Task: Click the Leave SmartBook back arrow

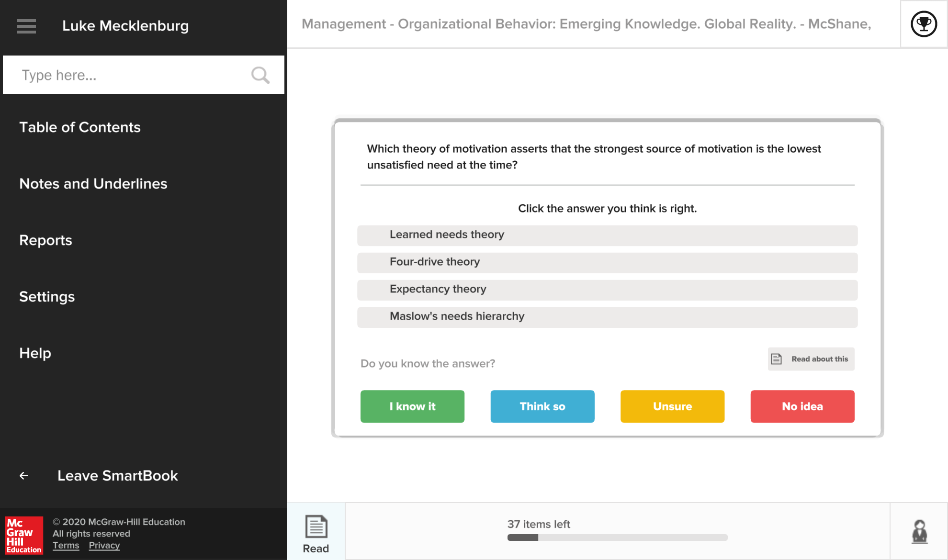Action: click(23, 476)
